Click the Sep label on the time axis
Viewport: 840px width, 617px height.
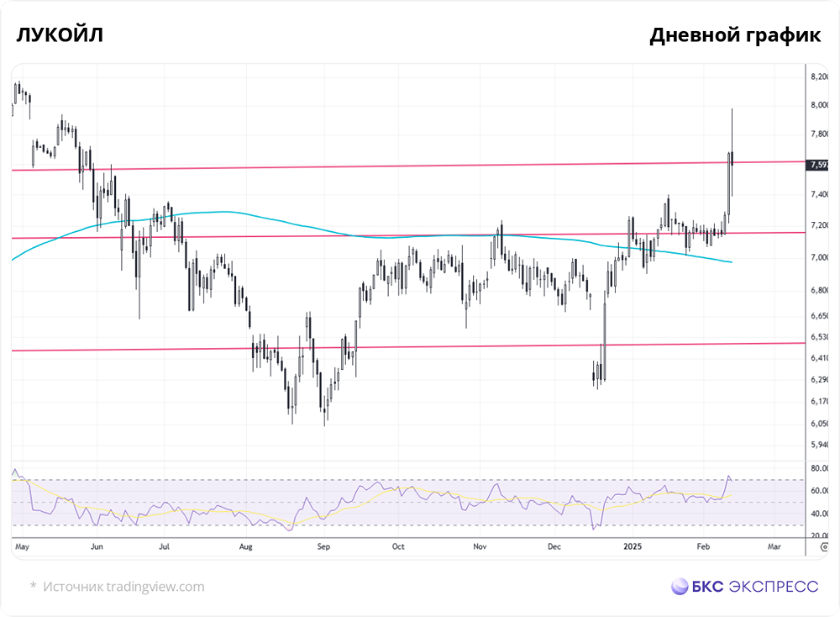(x=323, y=546)
